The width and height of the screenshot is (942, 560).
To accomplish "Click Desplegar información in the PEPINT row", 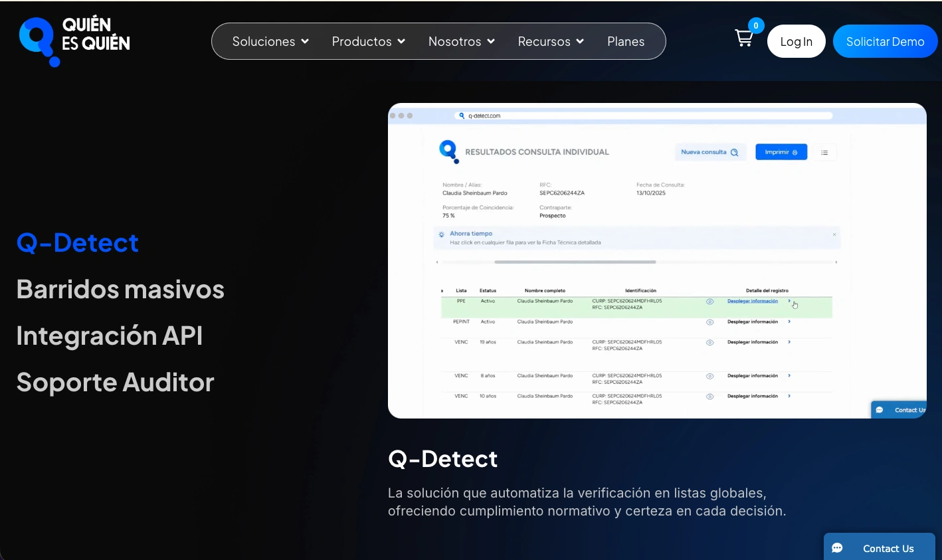I will (753, 322).
